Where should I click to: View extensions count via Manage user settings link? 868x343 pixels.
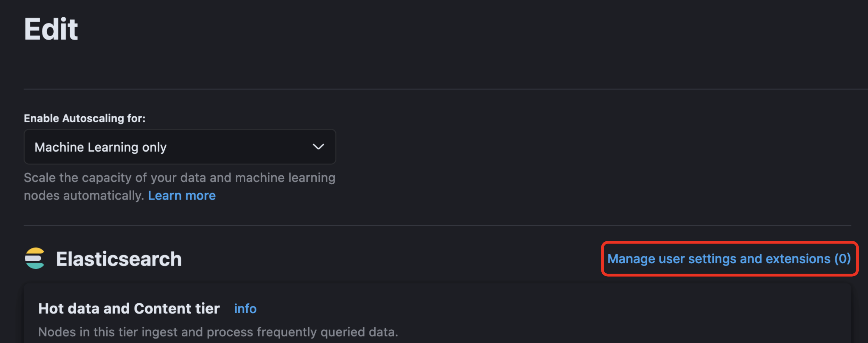coord(729,259)
